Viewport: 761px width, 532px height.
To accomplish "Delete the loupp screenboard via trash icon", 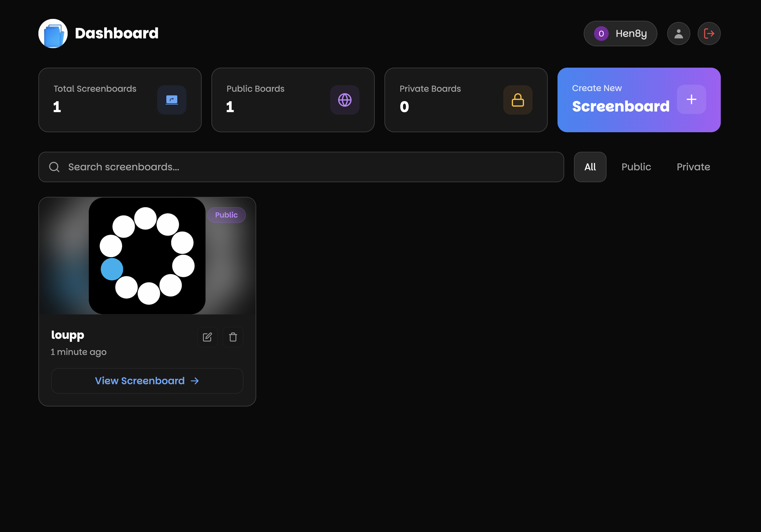I will [x=233, y=337].
